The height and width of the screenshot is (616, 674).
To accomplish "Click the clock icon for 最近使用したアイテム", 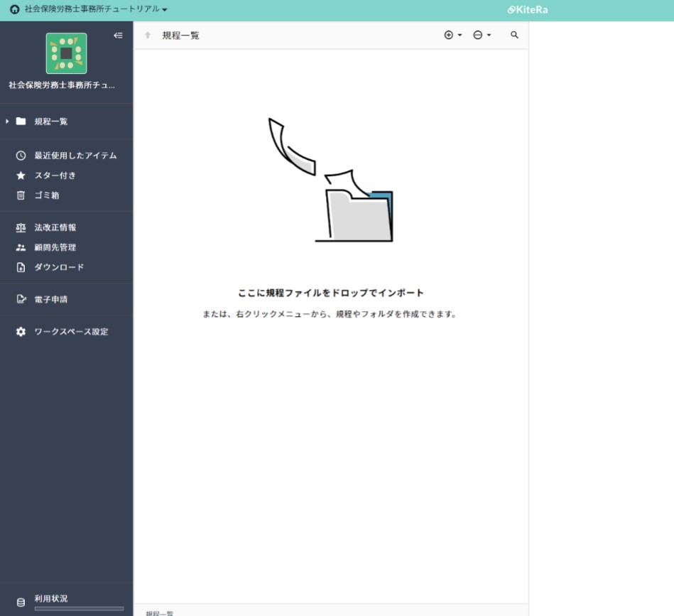I will [21, 156].
